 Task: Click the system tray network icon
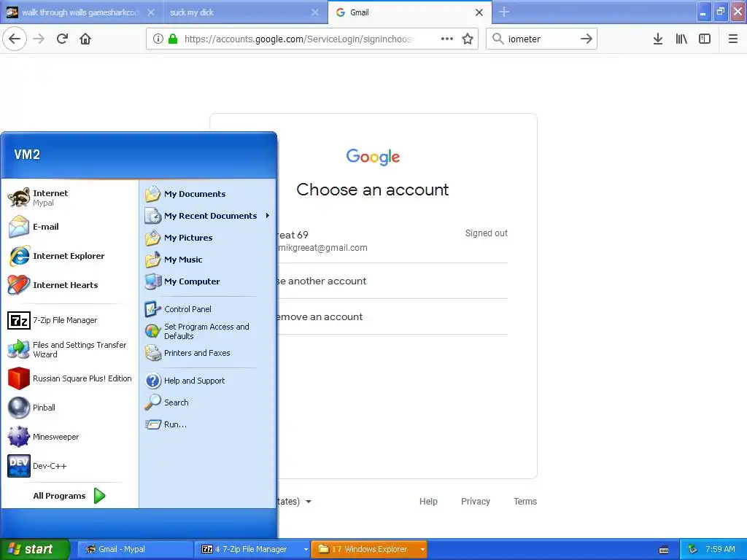click(x=692, y=549)
